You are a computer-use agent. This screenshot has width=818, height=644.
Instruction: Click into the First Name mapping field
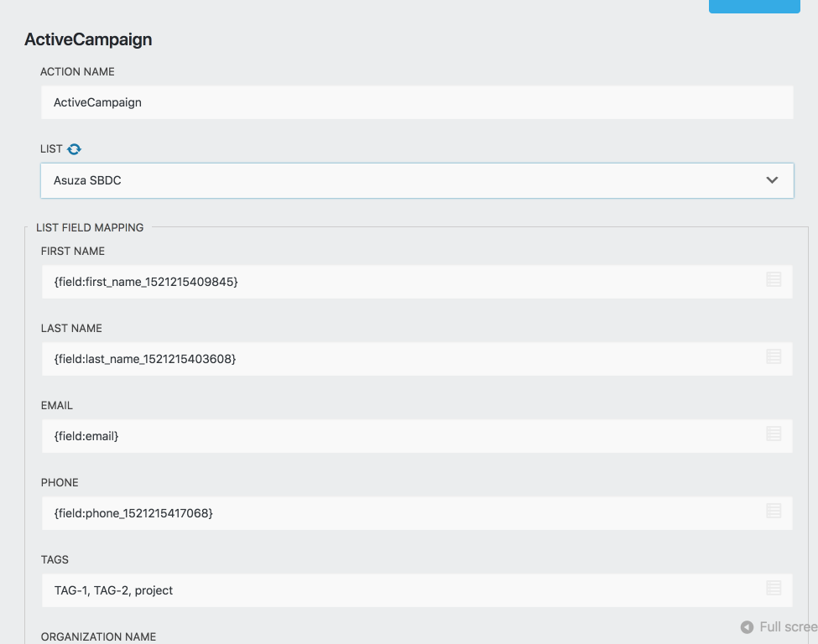tap(403, 282)
